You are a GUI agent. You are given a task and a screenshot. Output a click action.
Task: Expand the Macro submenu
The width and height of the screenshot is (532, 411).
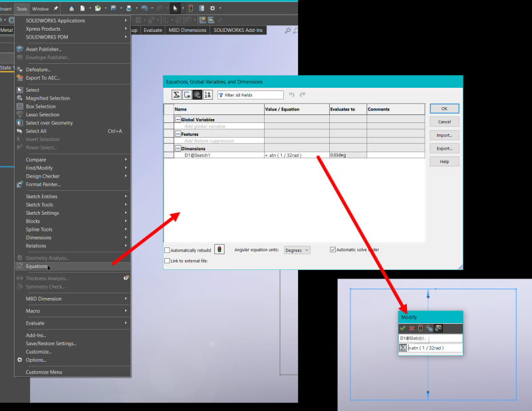pyautogui.click(x=72, y=311)
